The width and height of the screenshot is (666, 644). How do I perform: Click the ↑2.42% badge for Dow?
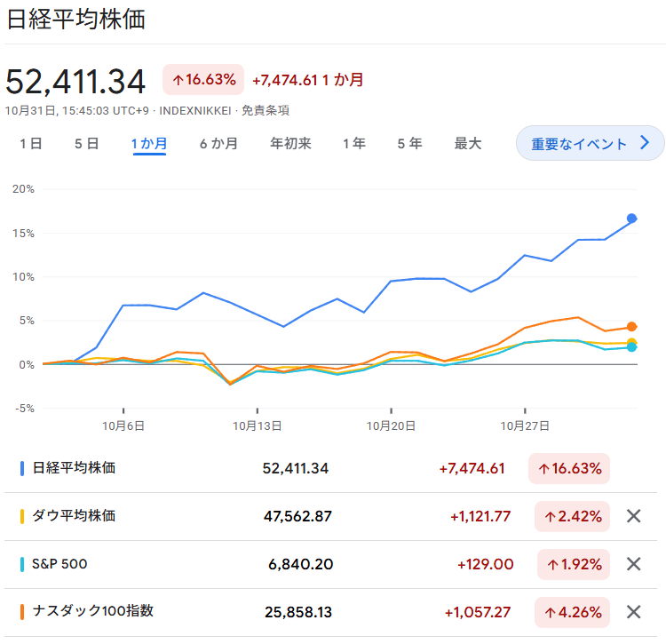572,517
